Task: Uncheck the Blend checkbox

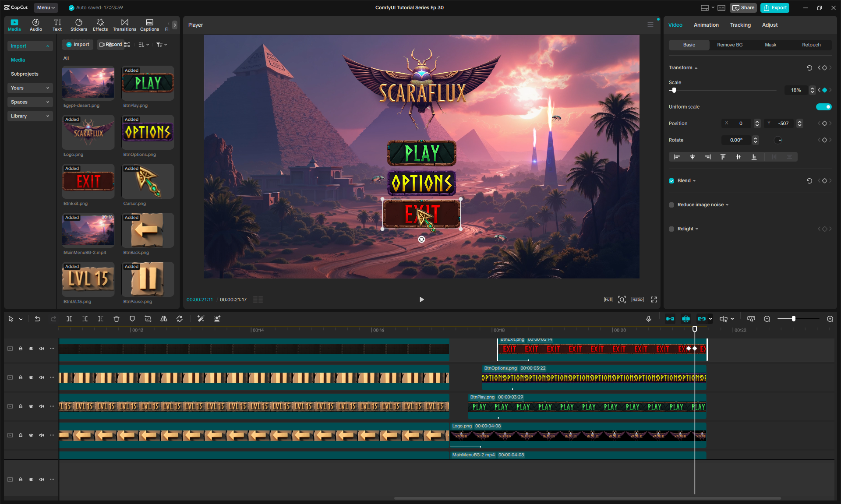Action: tap(671, 181)
